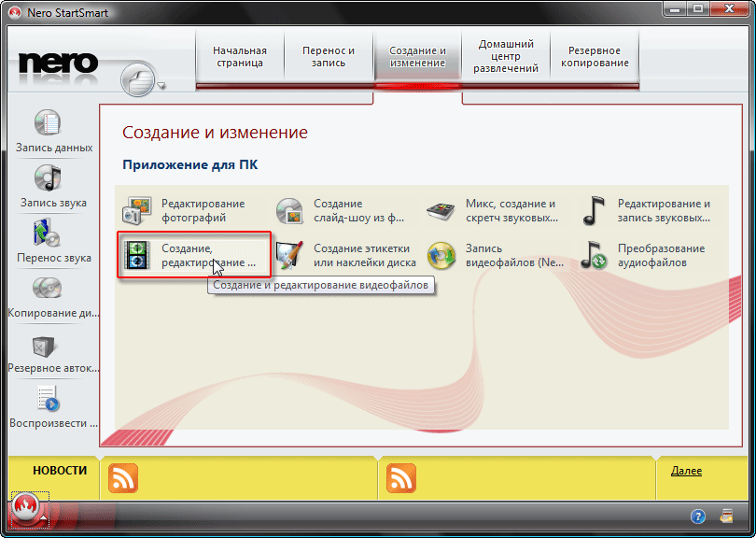756x538 pixels.
Task: Open Резервное копирование tab
Action: coord(595,57)
